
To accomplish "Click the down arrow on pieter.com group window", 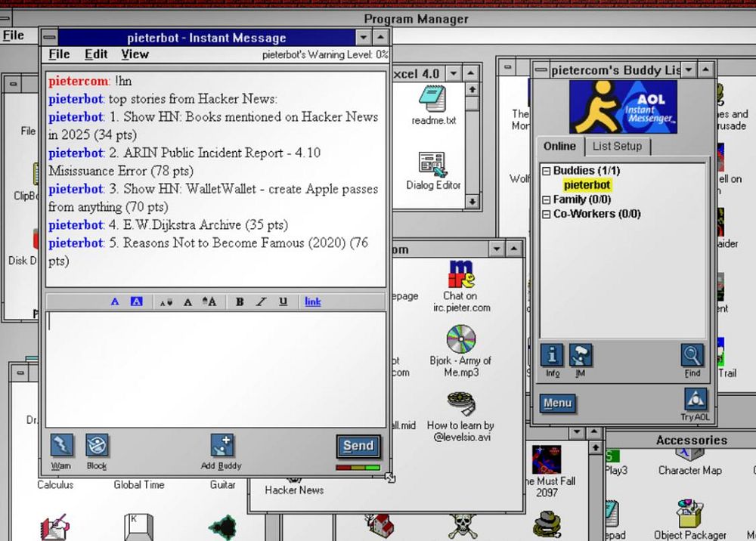I will point(497,249).
